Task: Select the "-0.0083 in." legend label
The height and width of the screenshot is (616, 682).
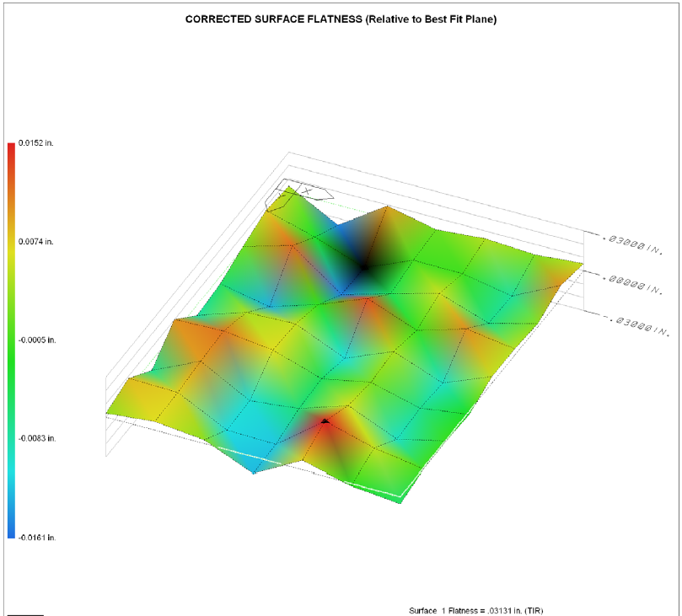Action: [38, 438]
